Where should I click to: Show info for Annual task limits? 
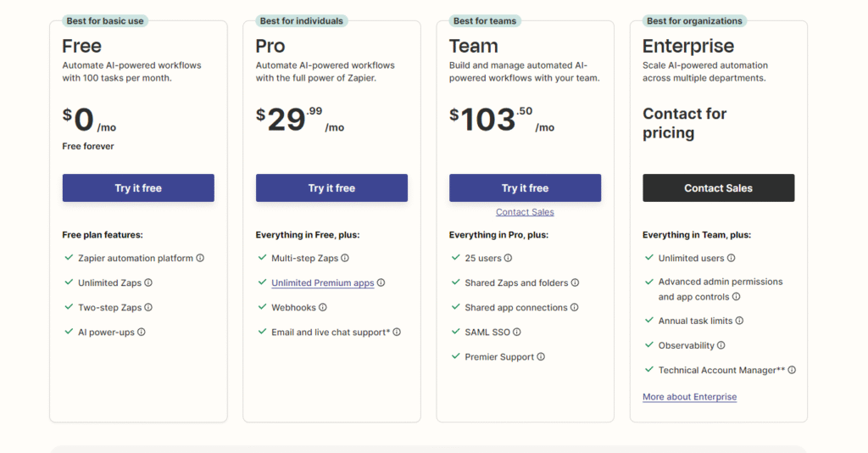(739, 321)
